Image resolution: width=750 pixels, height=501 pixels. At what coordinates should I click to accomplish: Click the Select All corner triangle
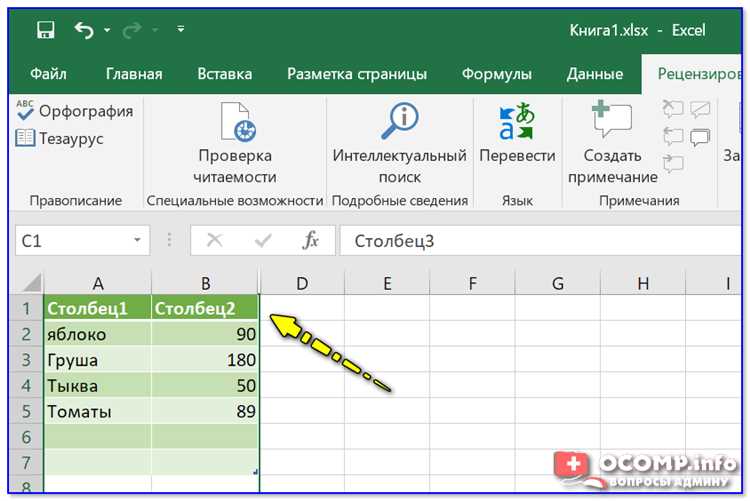tap(32, 282)
